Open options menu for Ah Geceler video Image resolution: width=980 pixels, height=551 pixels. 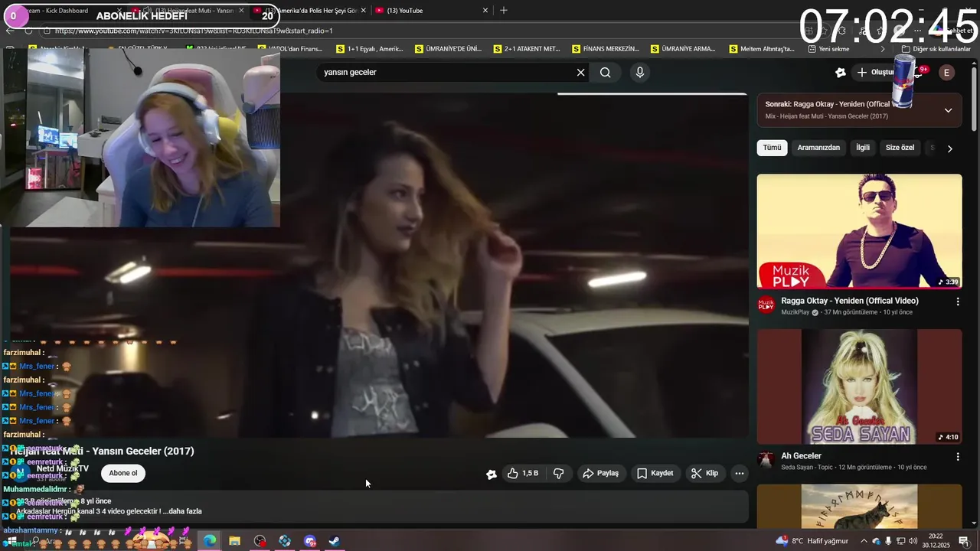click(x=957, y=457)
